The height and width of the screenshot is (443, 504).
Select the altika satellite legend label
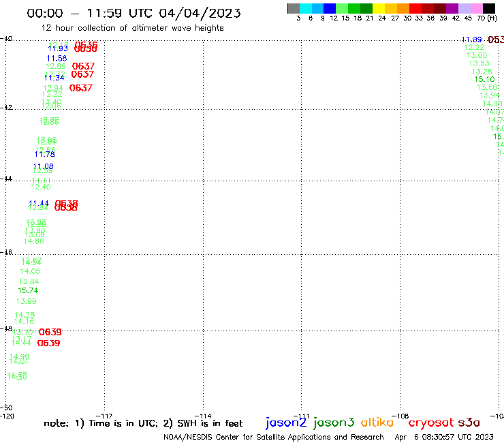click(377, 422)
